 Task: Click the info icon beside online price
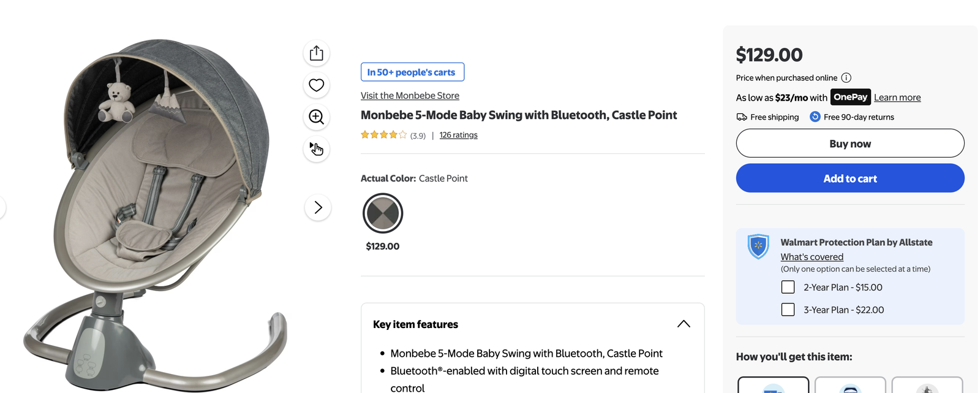(846, 78)
